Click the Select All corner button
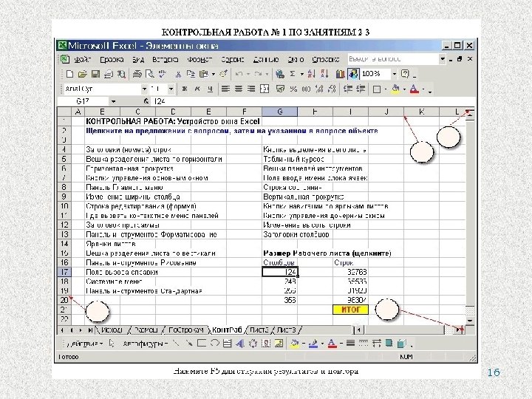Image resolution: width=532 pixels, height=399 pixels. [64, 112]
